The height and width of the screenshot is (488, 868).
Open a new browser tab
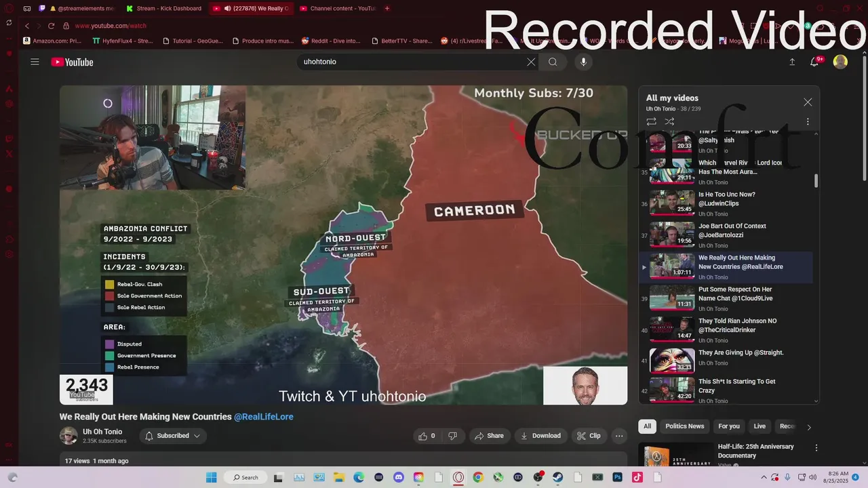[x=387, y=8]
